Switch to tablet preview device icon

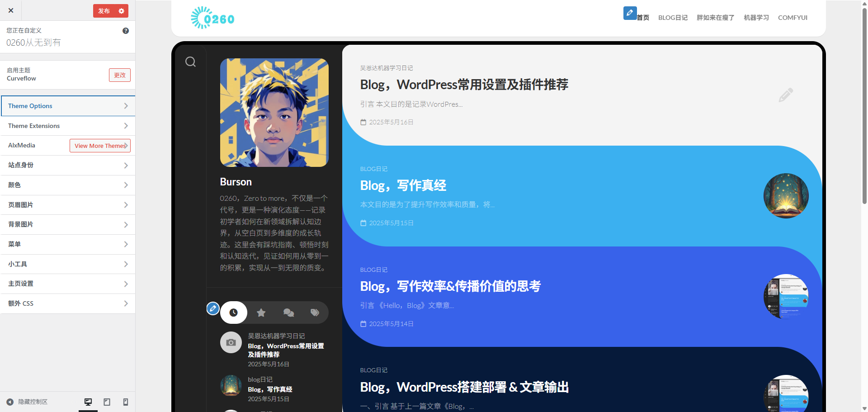point(107,402)
